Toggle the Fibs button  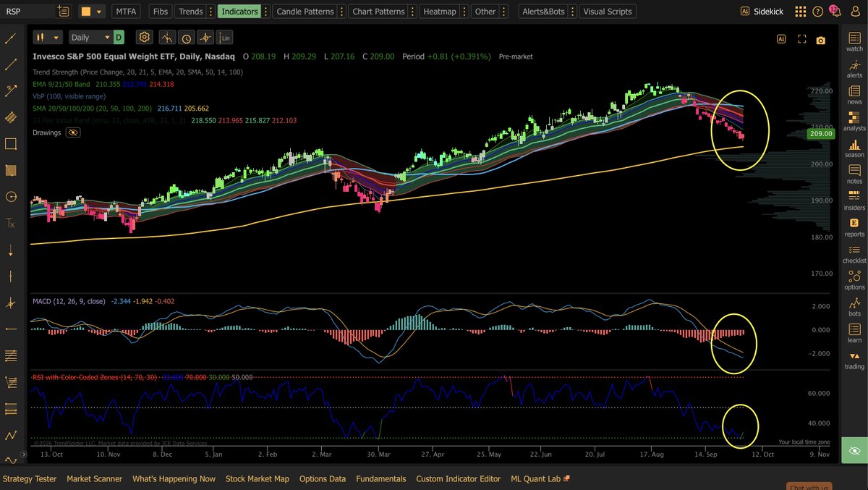coord(161,12)
